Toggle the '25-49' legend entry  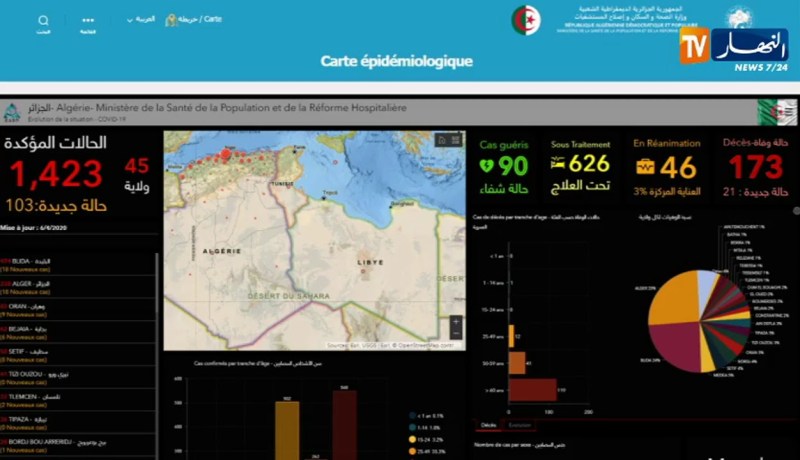coord(427,451)
